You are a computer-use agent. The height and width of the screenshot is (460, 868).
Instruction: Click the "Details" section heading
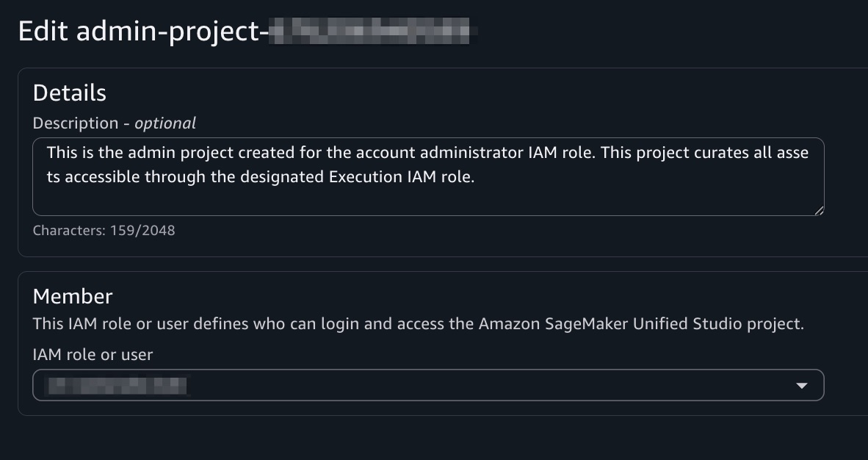pos(70,93)
